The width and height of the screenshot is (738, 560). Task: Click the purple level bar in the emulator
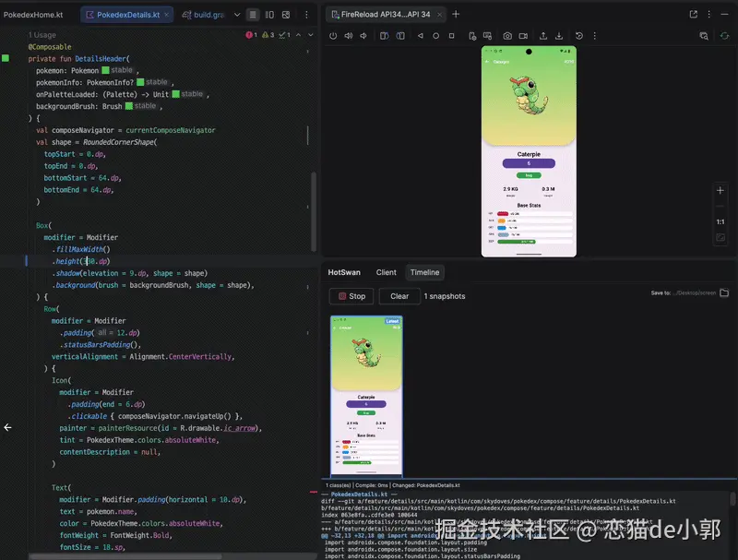[529, 163]
